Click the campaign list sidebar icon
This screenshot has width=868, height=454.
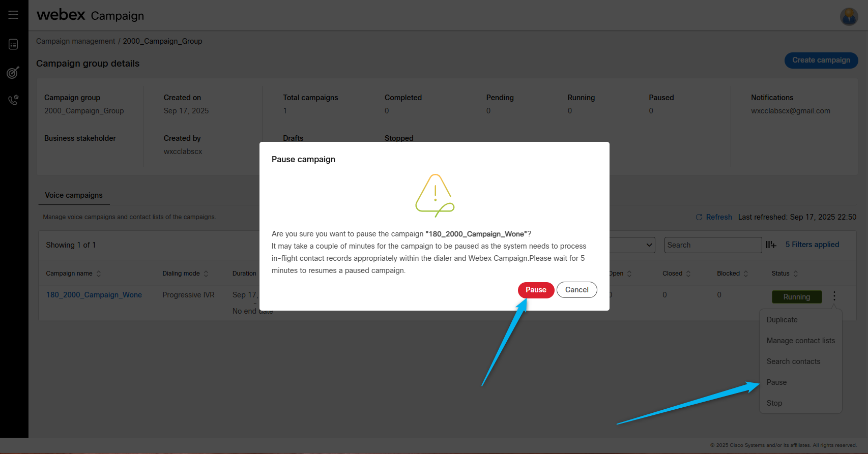pos(13,45)
